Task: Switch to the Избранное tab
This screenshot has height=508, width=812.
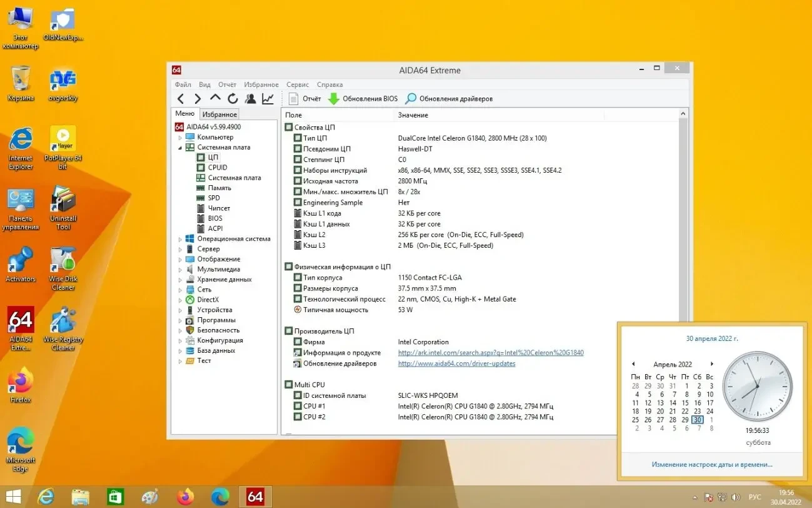Action: tap(219, 114)
